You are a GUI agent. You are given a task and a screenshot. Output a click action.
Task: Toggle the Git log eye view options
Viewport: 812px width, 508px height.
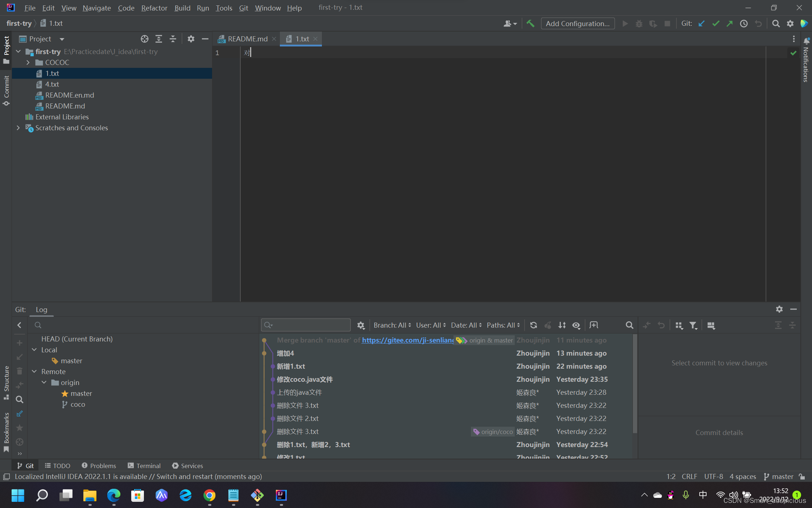click(x=576, y=325)
